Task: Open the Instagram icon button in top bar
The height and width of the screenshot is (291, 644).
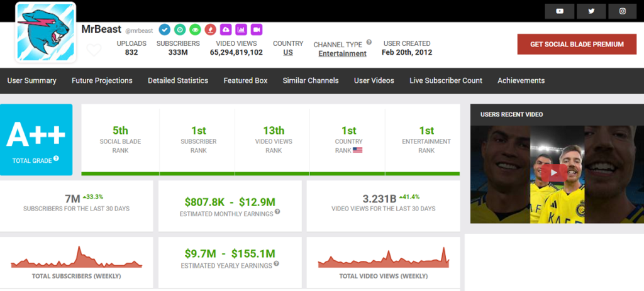Action: tap(623, 11)
